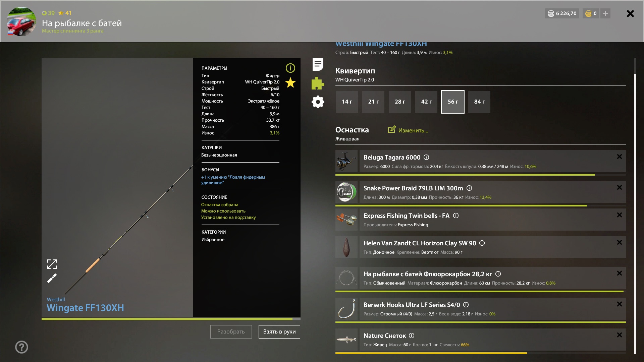Click the clay sinker thumbnail
The width and height of the screenshot is (644, 362).
(x=346, y=247)
